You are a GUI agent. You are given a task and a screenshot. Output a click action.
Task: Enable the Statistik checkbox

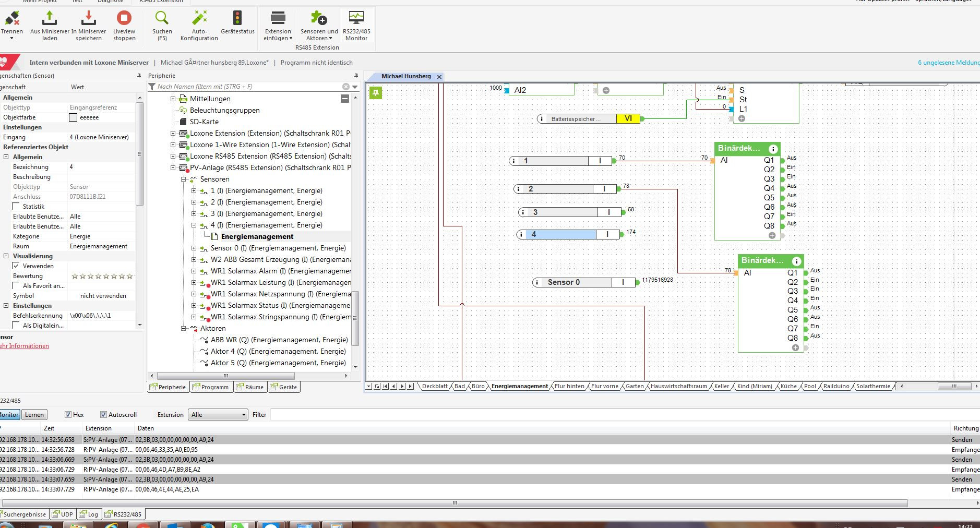[16, 207]
